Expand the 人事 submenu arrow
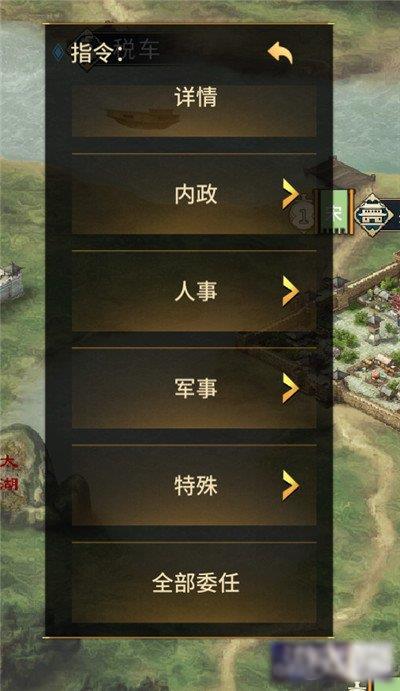 click(290, 291)
